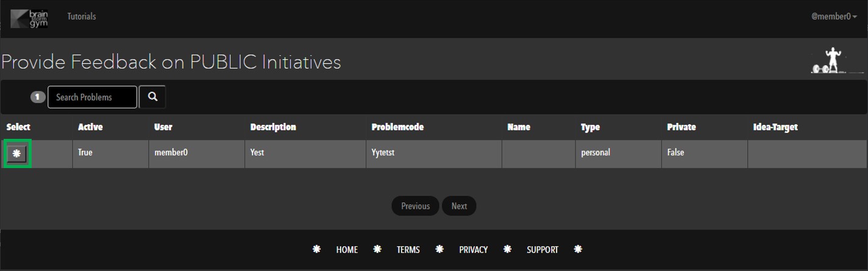
Task: Click the Description column header
Action: point(273,127)
